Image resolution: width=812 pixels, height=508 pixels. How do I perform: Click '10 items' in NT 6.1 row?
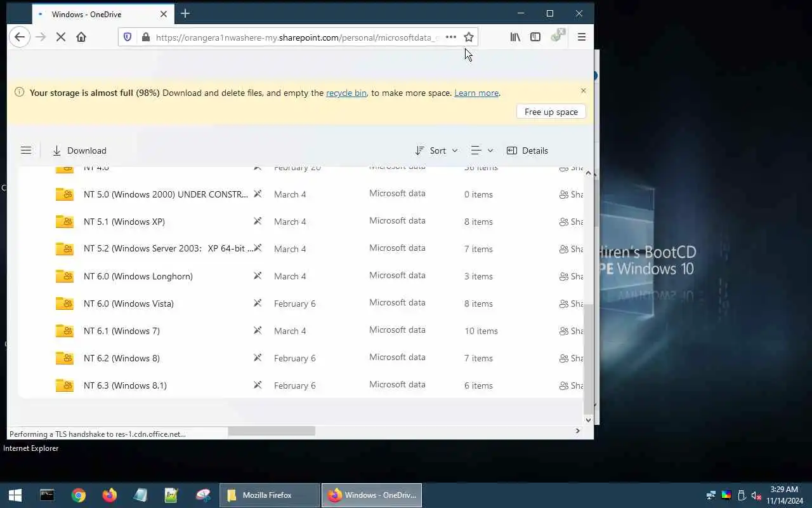tap(481, 331)
